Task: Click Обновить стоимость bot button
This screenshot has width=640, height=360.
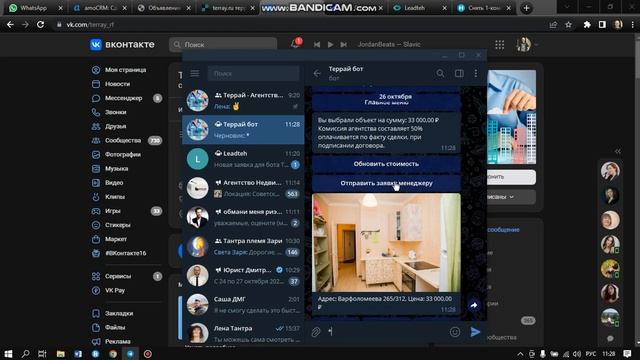Action: [x=386, y=164]
